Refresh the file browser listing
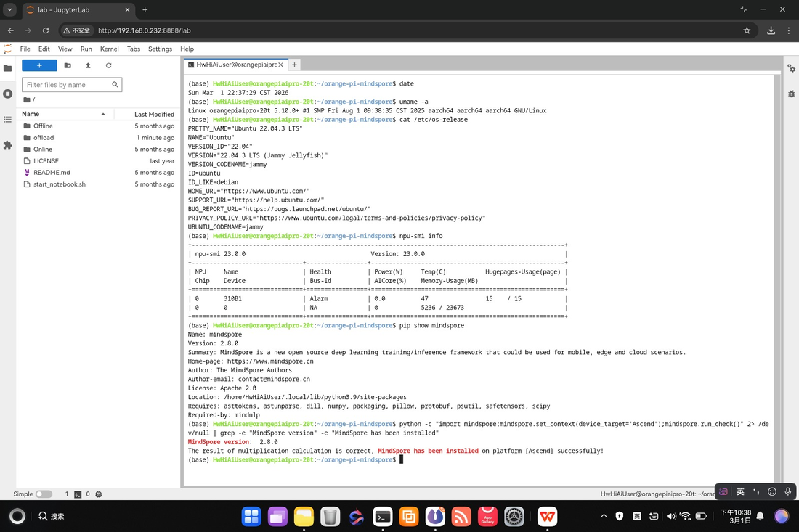799x532 pixels. point(108,65)
